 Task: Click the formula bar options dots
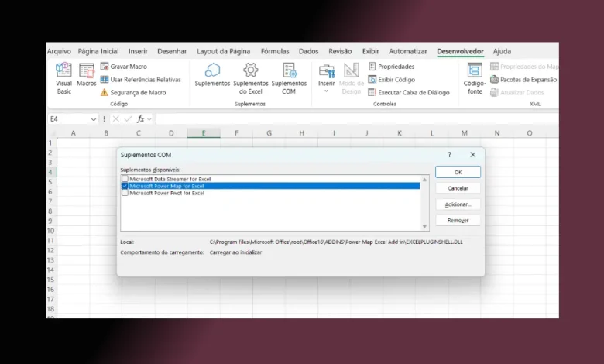click(x=105, y=119)
